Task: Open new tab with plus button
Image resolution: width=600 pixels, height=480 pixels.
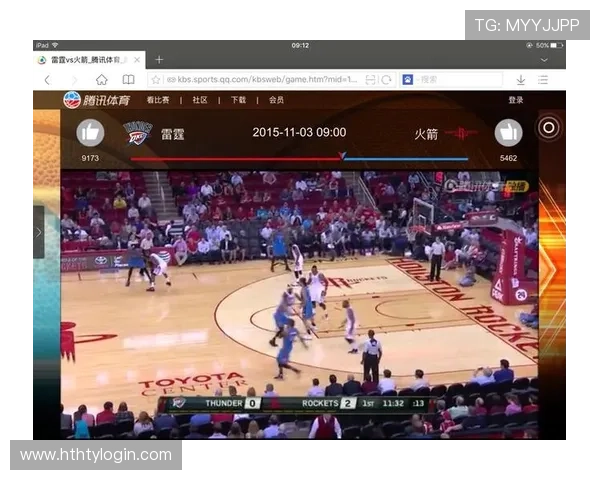Action: pyautogui.click(x=158, y=60)
